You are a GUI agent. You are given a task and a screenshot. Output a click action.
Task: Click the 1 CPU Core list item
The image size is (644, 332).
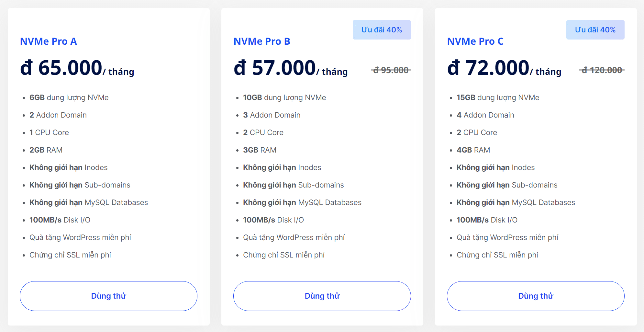point(49,132)
